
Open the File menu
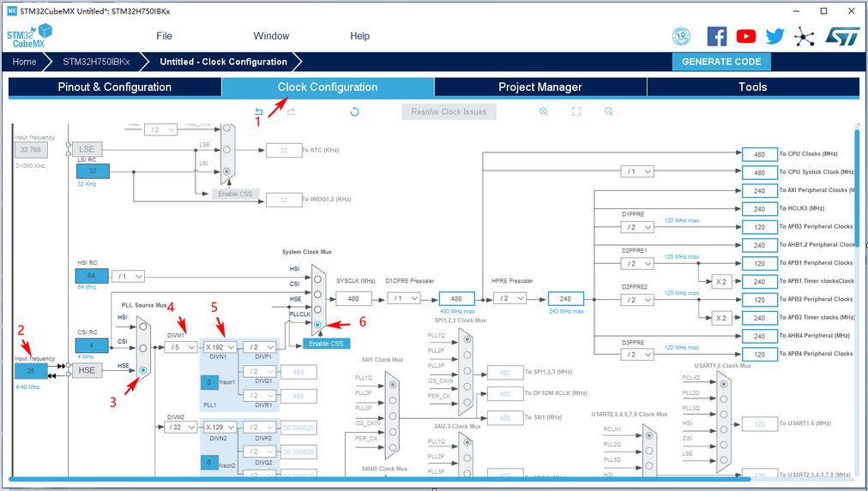coord(164,36)
